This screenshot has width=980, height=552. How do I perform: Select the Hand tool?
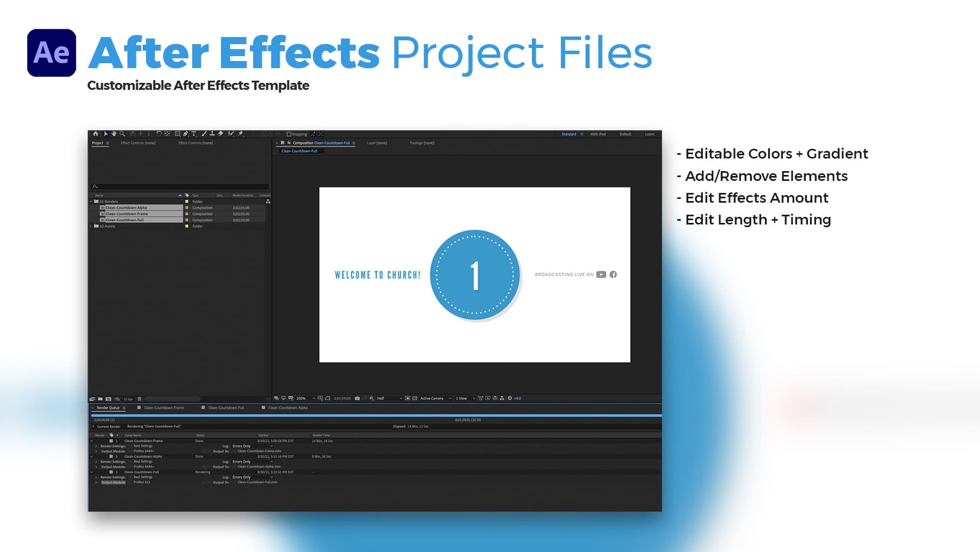[x=114, y=134]
